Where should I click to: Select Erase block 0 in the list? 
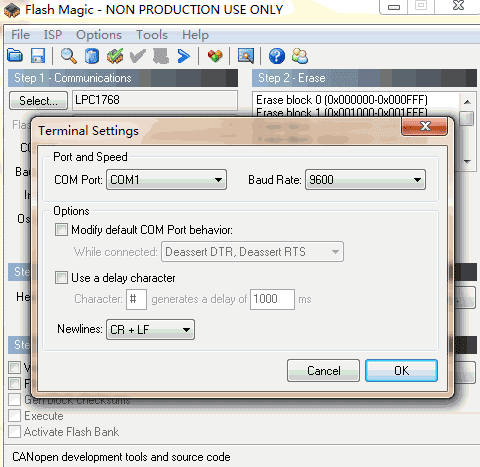342,100
